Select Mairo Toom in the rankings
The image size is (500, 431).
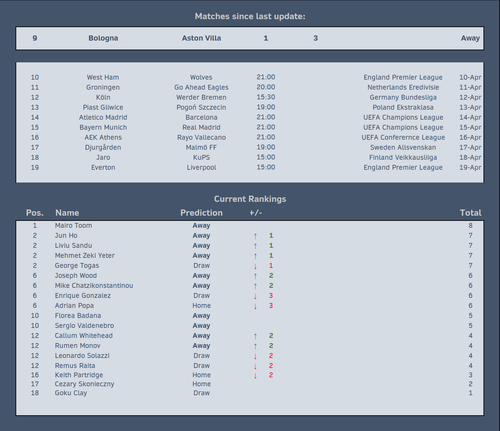(73, 226)
